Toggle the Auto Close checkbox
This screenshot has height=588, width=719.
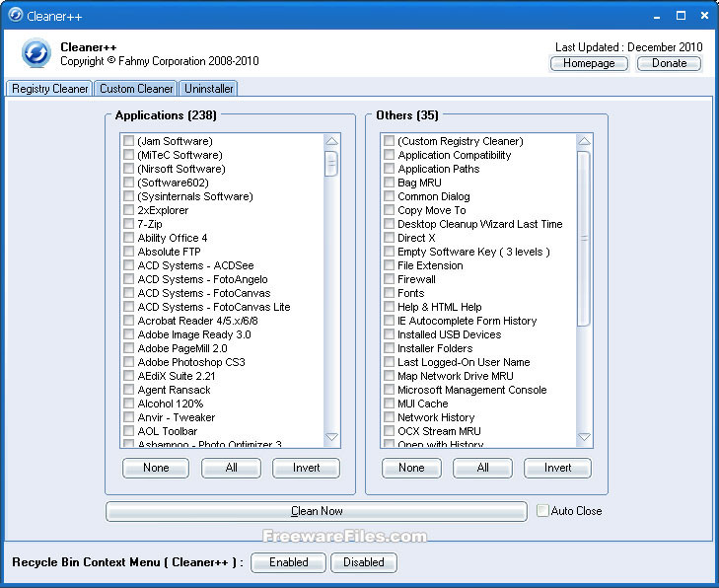[542, 510]
